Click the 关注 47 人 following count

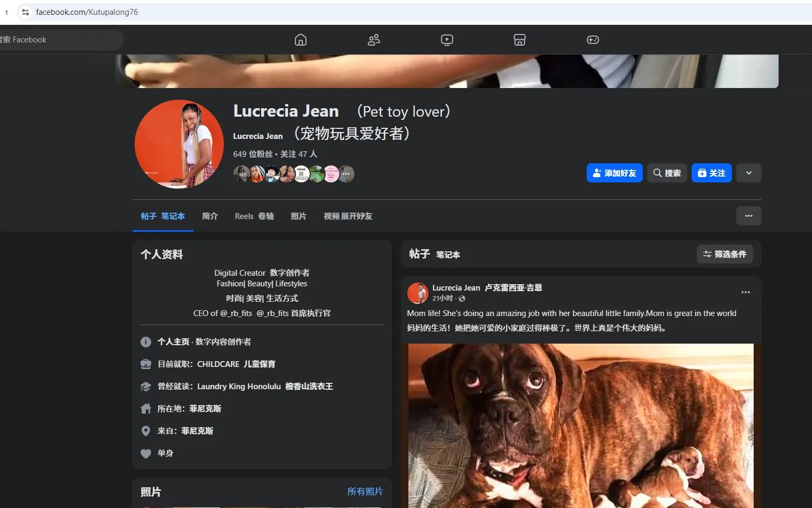(x=299, y=154)
